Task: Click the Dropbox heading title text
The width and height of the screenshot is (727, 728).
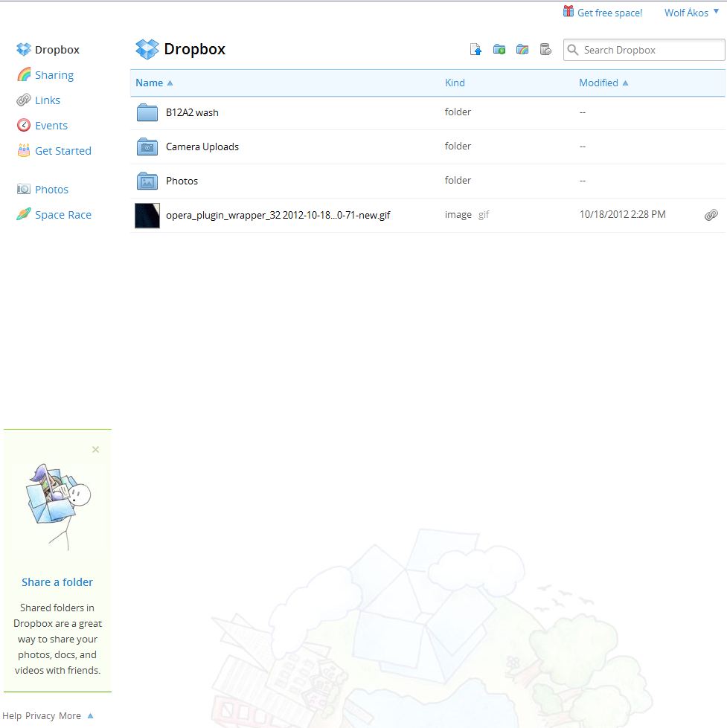Action: [x=195, y=49]
